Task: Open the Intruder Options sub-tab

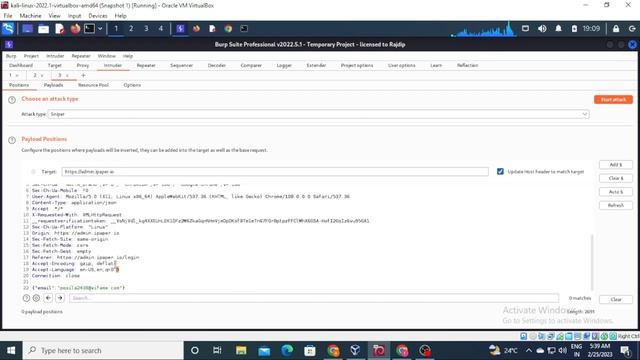Action: tap(132, 85)
